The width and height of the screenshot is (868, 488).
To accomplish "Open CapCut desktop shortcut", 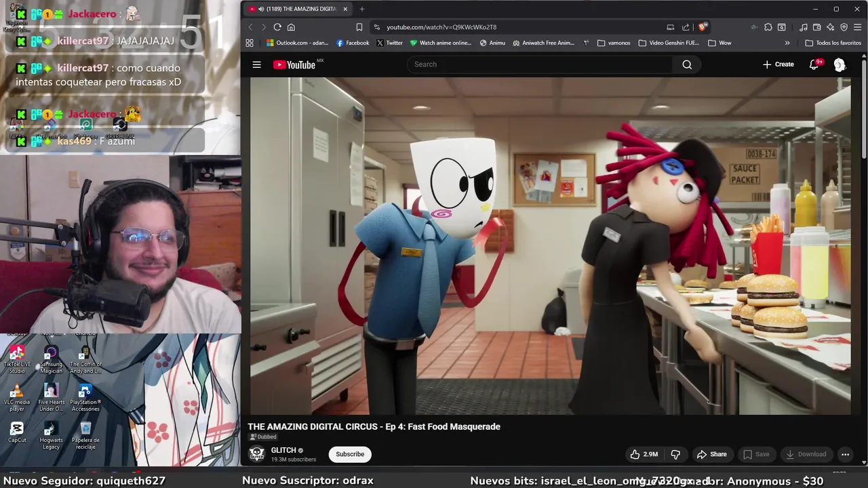I will [x=17, y=432].
